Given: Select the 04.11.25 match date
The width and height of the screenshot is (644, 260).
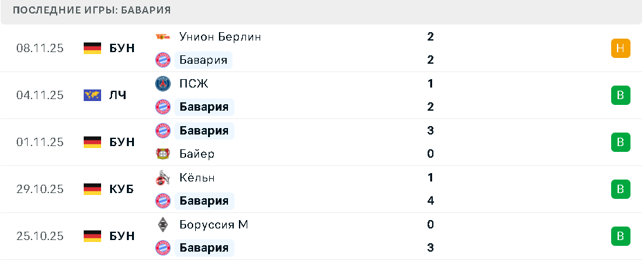Looking at the screenshot, I should click(40, 95).
